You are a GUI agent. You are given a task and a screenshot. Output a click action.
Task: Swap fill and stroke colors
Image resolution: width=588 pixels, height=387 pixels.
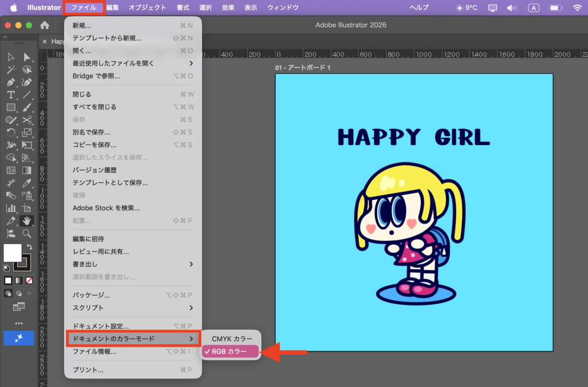point(30,247)
